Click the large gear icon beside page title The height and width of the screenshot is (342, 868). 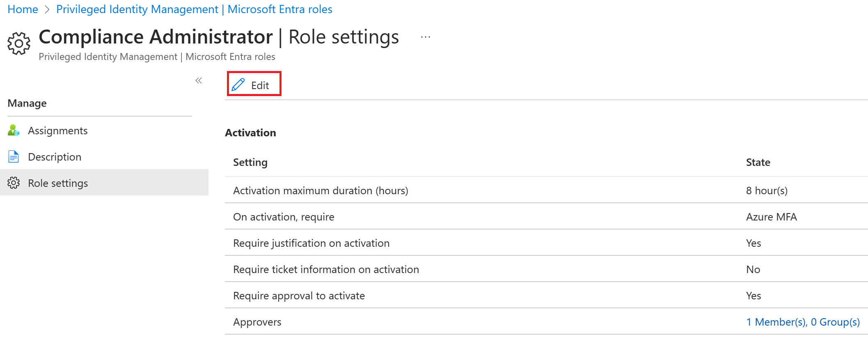(19, 43)
